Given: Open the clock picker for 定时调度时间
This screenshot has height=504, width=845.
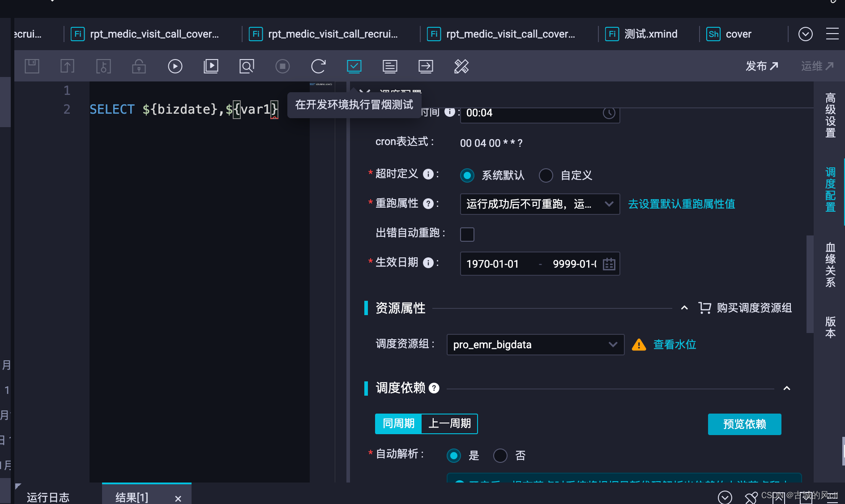Looking at the screenshot, I should coord(609,113).
